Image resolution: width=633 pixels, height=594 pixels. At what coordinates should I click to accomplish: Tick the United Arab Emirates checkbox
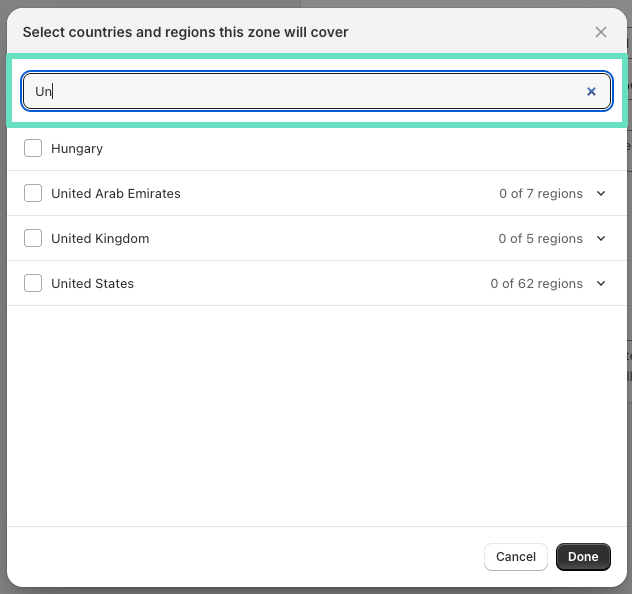[33, 193]
